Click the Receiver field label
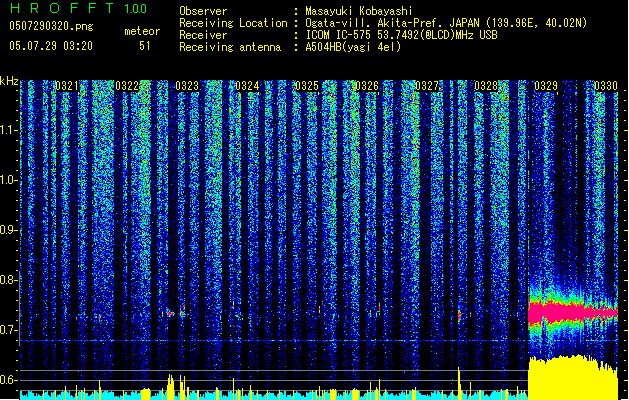Screen dimensions: 629x400 pyautogui.click(x=203, y=35)
